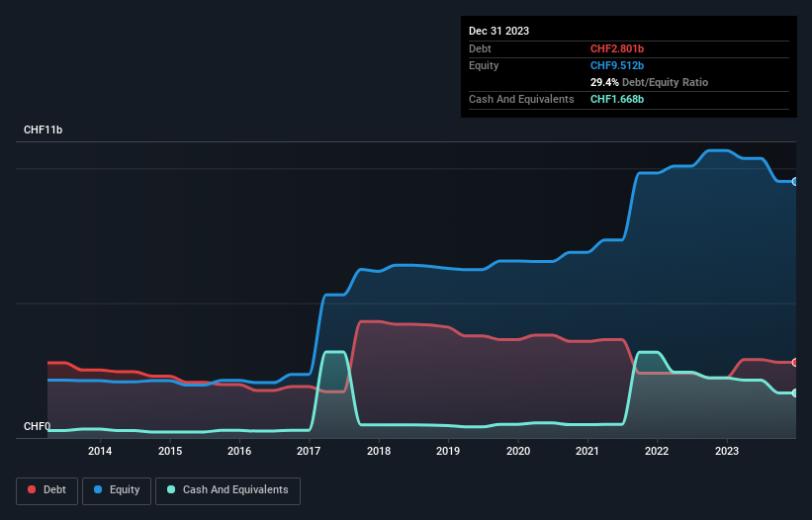Click the 2020 x-axis label
This screenshot has height=520, width=812.
pyautogui.click(x=518, y=451)
